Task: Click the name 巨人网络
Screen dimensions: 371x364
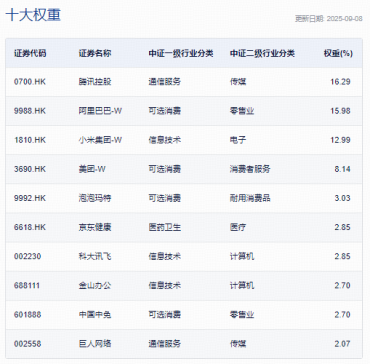Action: coord(95,344)
